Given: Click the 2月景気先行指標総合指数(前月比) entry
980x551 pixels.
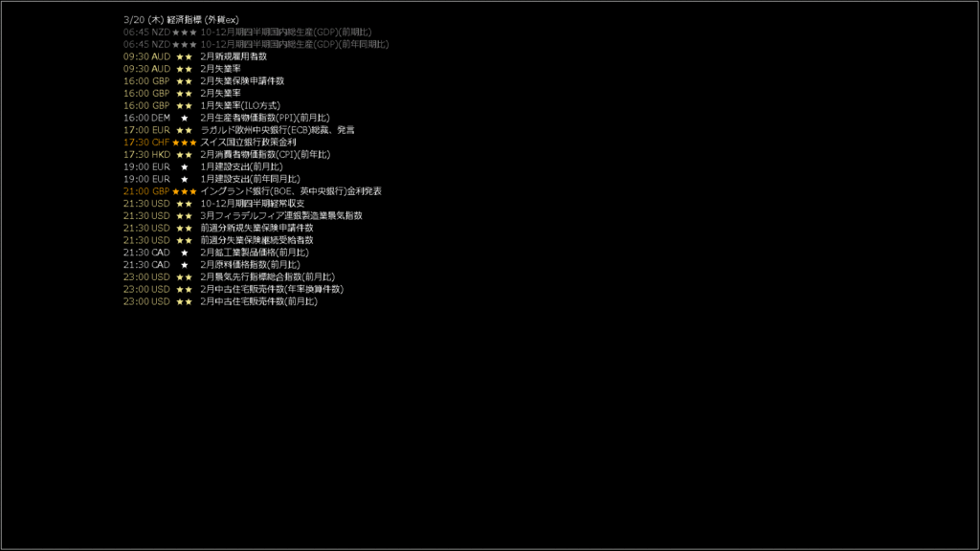Looking at the screenshot, I should point(268,276).
